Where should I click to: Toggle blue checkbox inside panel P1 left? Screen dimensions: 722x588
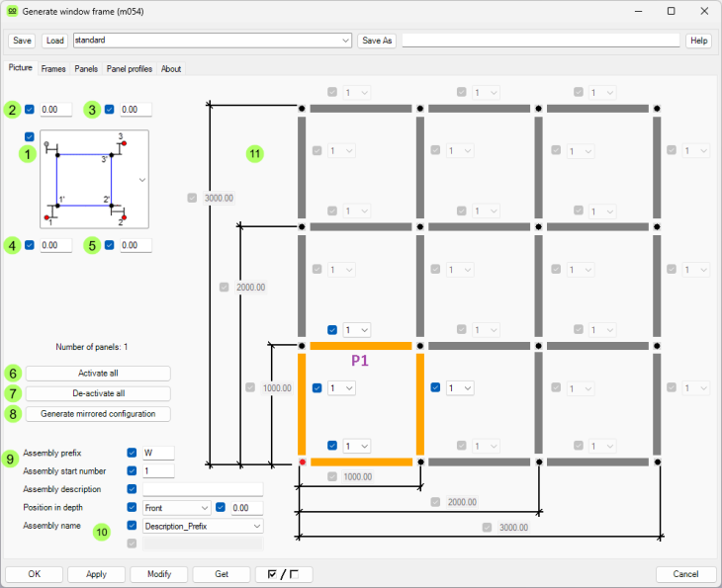coord(316,387)
